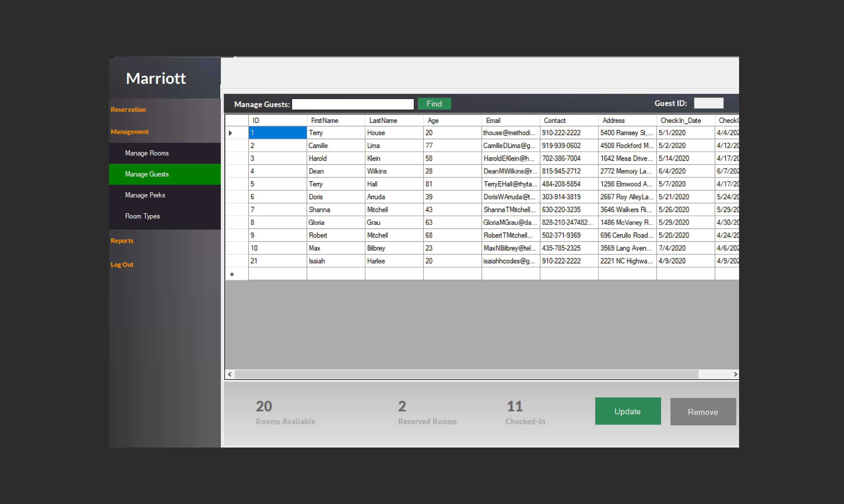Select the row header arrow of row 1
Viewport: 844px width, 504px height.
[237, 133]
